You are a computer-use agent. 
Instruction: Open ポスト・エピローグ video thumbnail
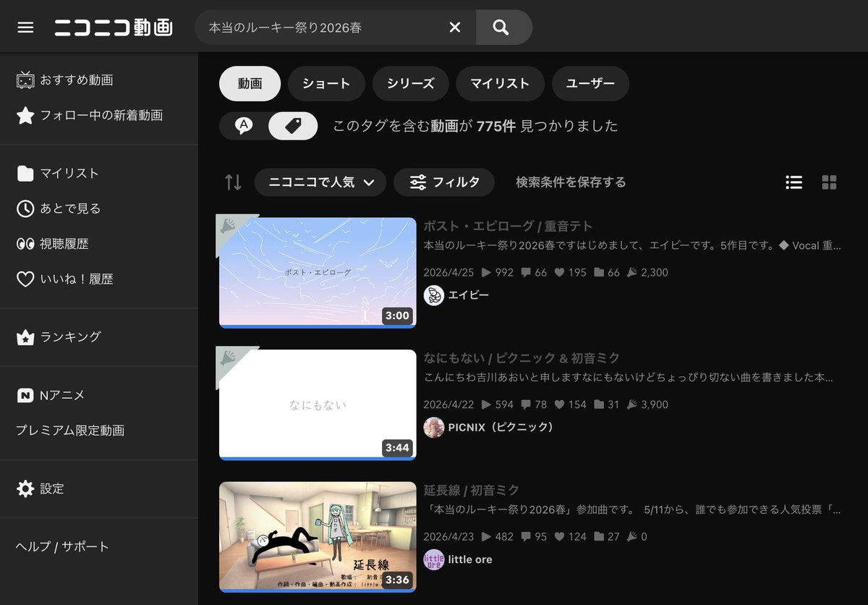pos(318,273)
